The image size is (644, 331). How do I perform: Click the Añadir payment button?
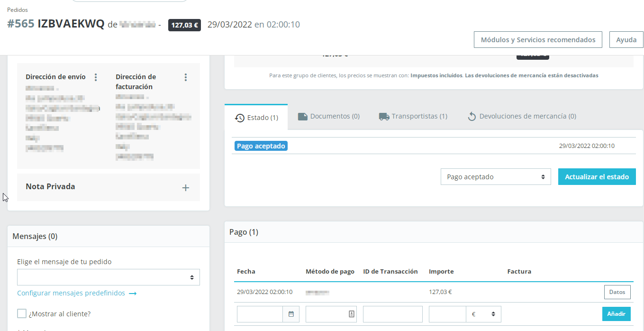tap(617, 314)
